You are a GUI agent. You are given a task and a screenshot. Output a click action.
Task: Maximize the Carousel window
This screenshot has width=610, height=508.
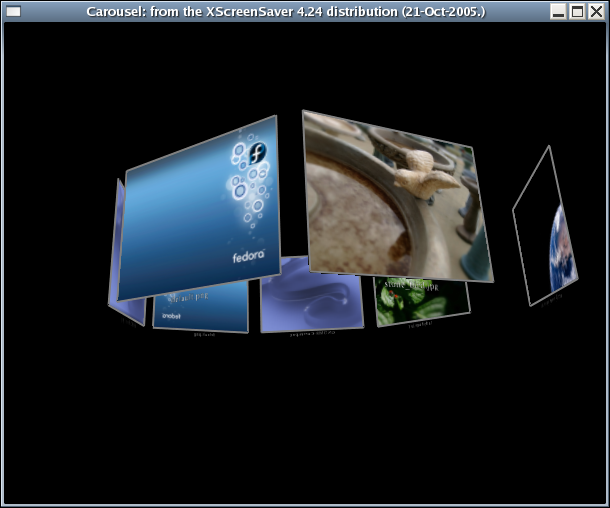pos(577,11)
